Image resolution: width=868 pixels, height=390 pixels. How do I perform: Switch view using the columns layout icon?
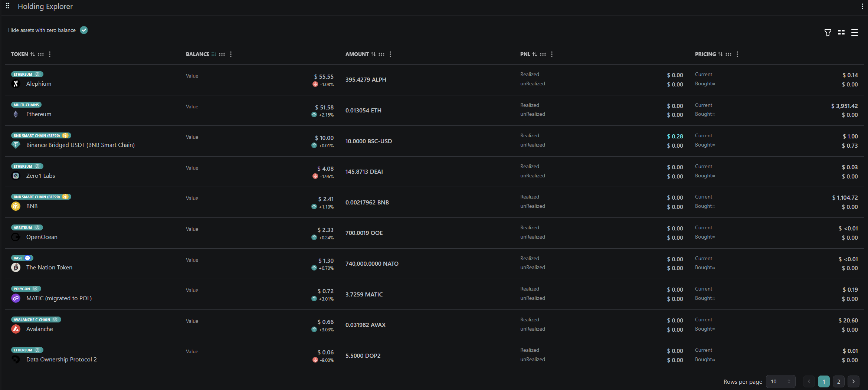pos(841,33)
